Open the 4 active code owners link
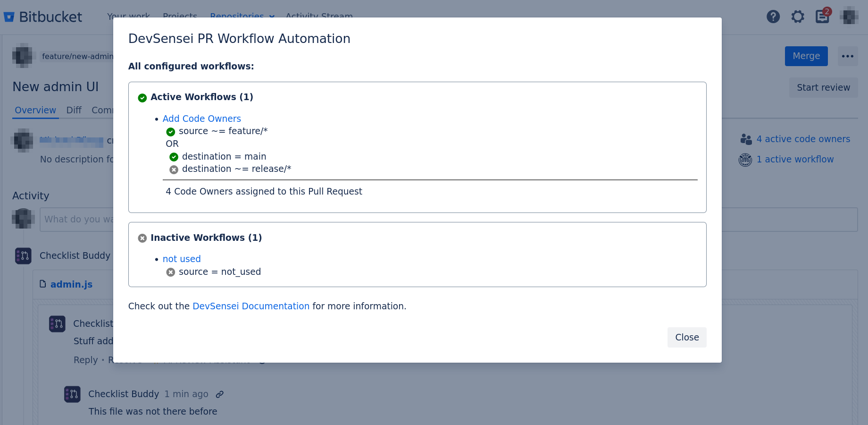 [803, 139]
